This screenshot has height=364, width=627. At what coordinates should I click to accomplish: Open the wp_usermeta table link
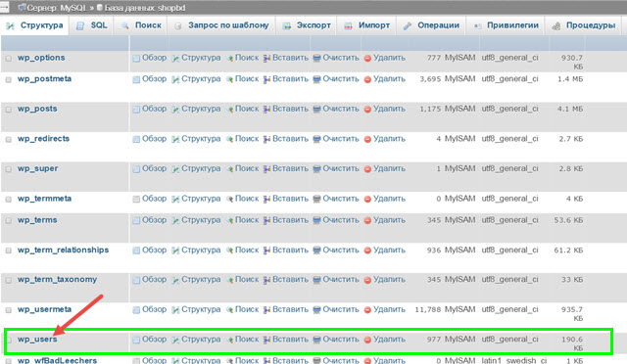click(44, 309)
